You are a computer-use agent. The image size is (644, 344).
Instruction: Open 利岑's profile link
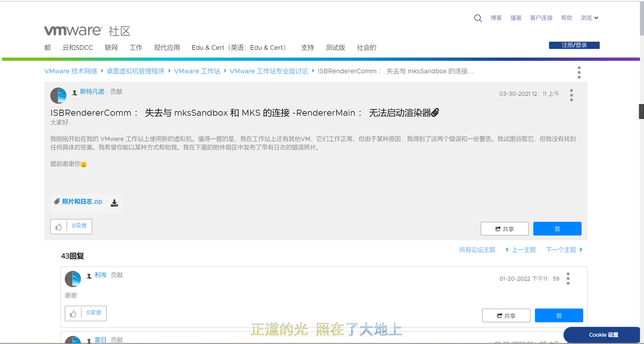click(x=100, y=275)
